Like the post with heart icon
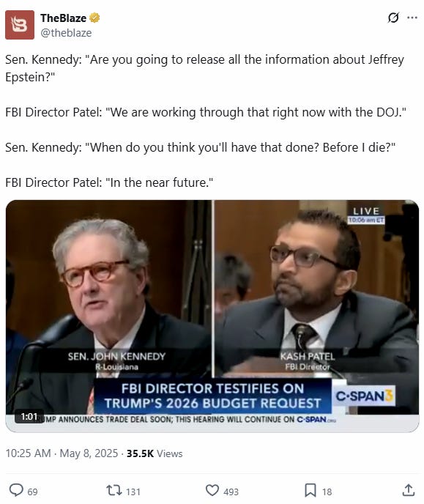Viewport: 424px width, 504px height. tap(212, 491)
